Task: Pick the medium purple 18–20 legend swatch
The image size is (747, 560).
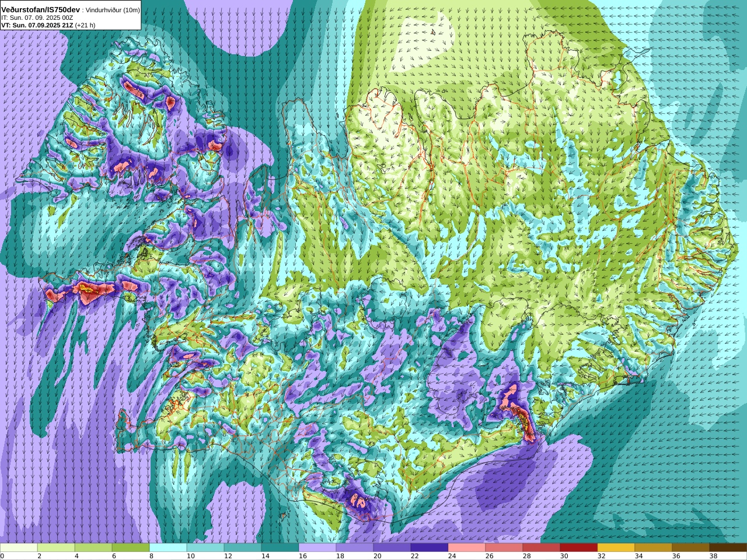Action: tap(355, 548)
